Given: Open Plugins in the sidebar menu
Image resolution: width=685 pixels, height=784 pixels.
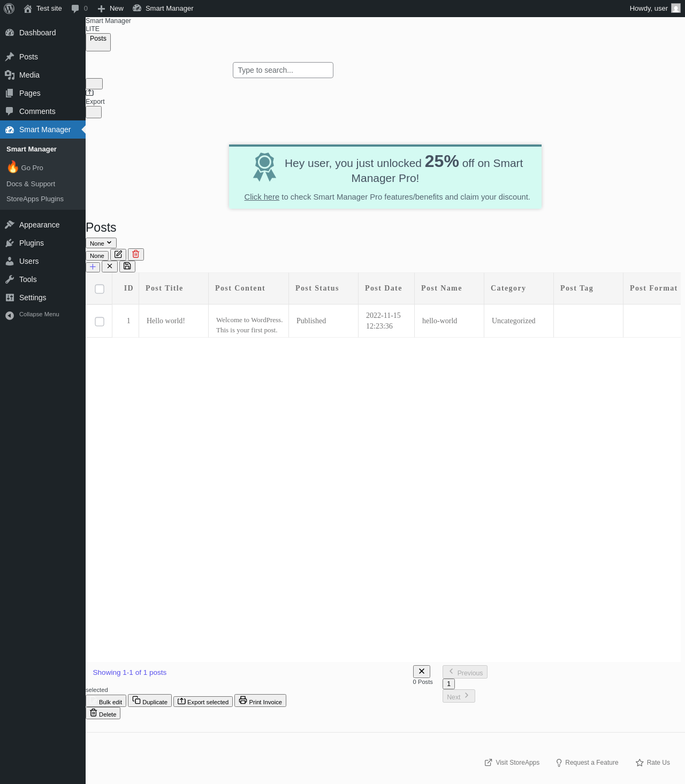Looking at the screenshot, I should click(x=32, y=243).
